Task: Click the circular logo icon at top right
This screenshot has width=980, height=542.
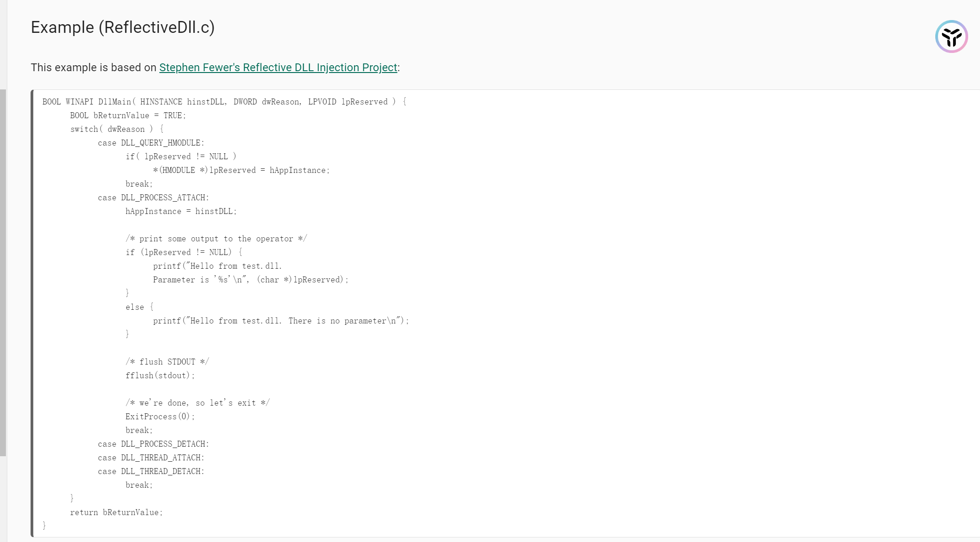Action: point(951,36)
